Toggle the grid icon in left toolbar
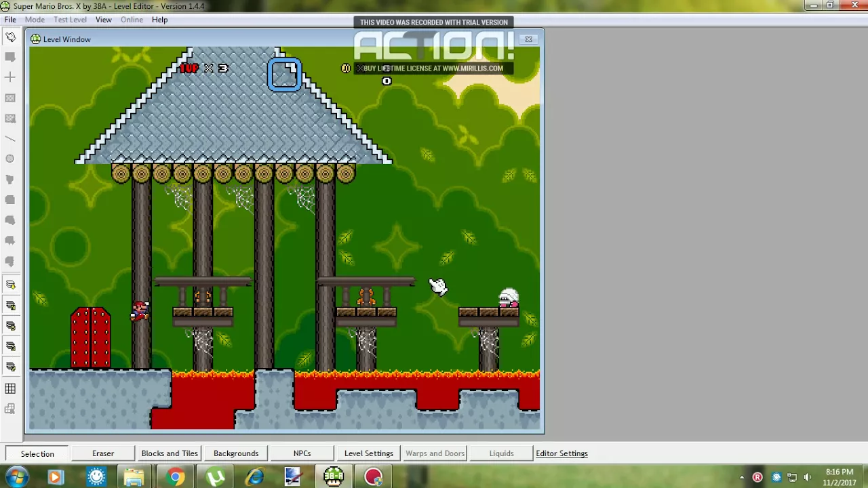The height and width of the screenshot is (488, 868). click(x=10, y=388)
